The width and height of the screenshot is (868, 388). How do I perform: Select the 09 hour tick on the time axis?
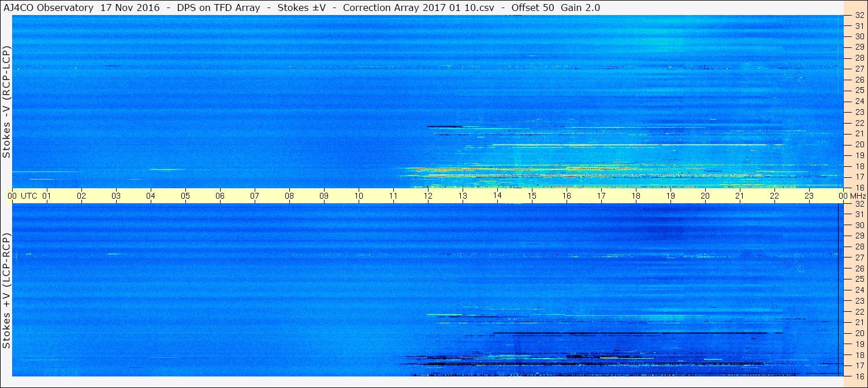point(324,196)
